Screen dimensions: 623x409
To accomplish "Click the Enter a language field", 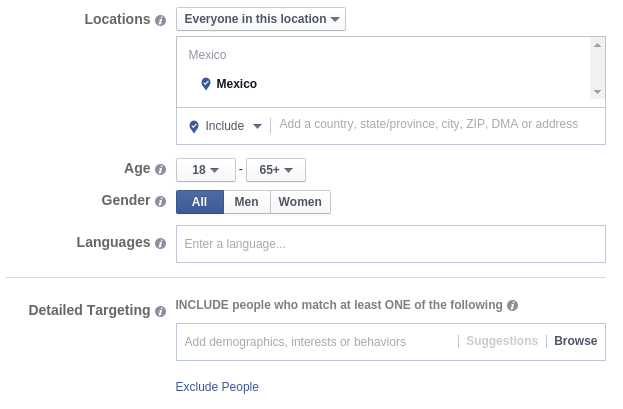I will (390, 244).
